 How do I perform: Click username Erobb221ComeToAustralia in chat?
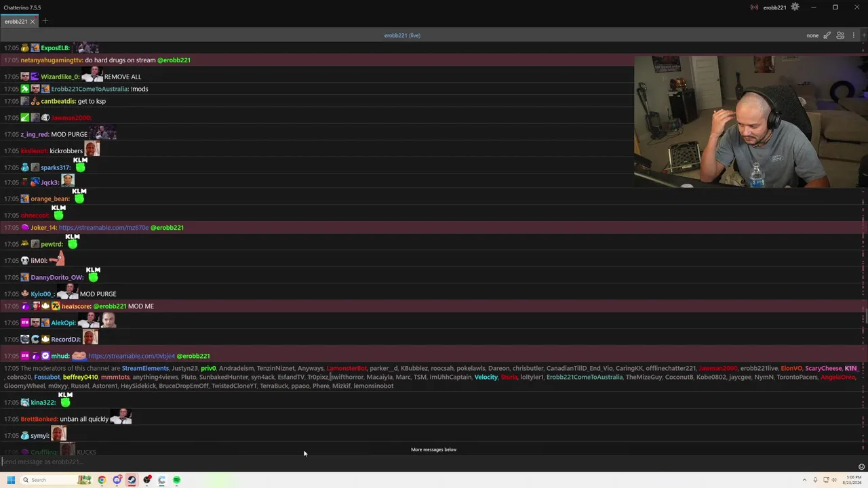coord(90,89)
